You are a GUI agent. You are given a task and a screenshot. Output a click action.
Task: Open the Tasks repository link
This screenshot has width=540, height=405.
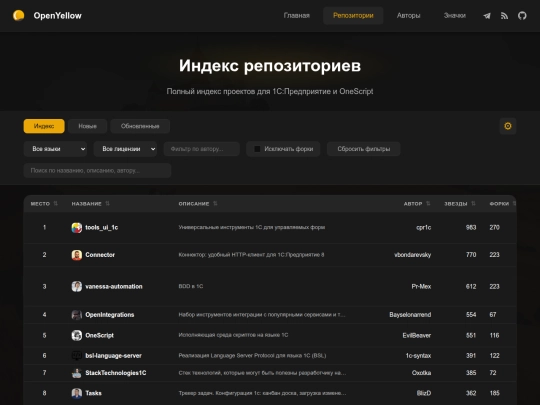tap(93, 393)
